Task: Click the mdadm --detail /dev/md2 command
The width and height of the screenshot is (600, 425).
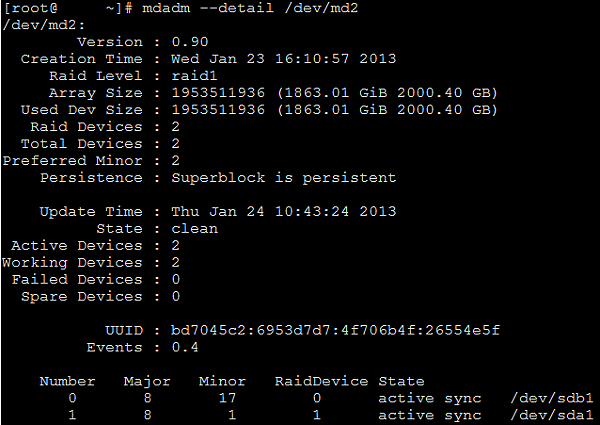Action: [x=250, y=8]
